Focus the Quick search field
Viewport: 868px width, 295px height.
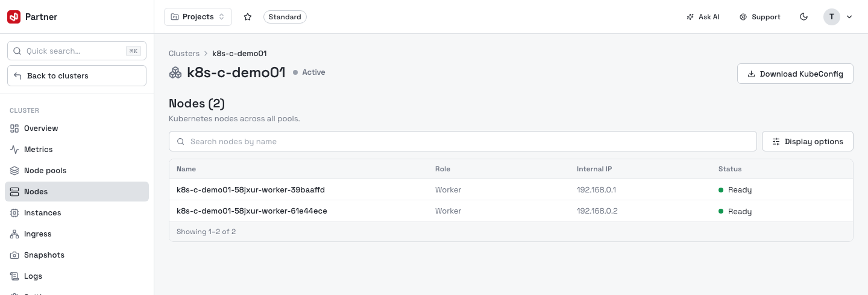[x=77, y=51]
